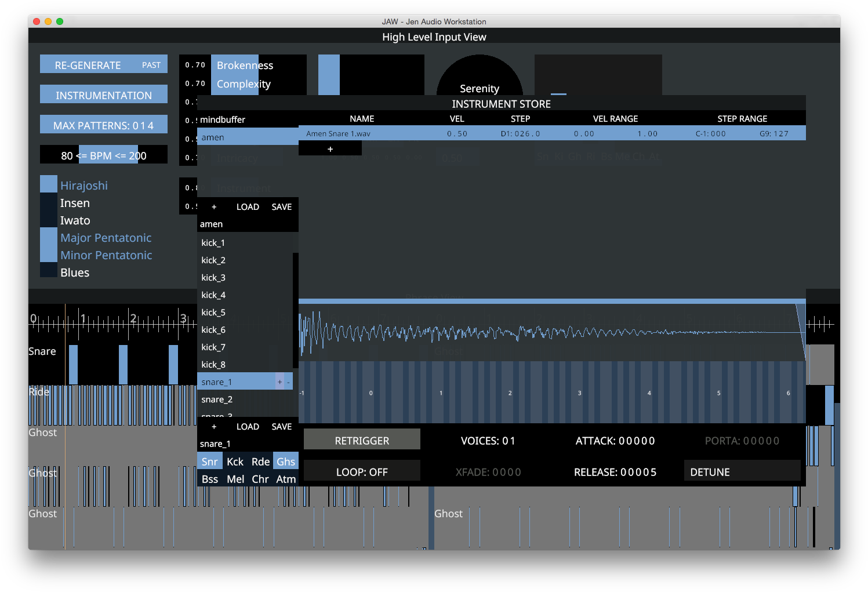Click the High Level Input View header
Viewport: 868px width, 592px height.
(x=434, y=37)
